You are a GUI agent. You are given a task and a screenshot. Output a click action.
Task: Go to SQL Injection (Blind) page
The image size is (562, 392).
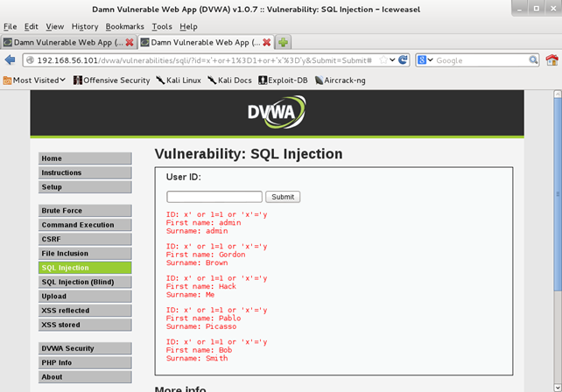(x=85, y=282)
